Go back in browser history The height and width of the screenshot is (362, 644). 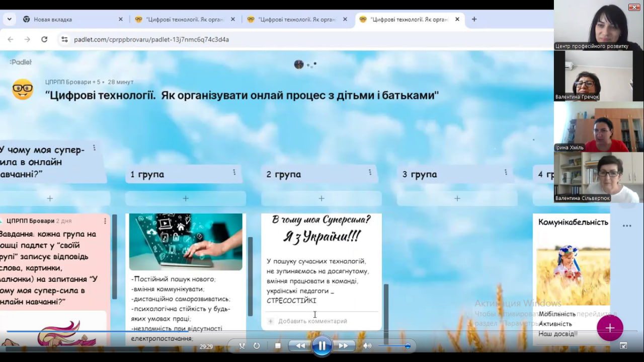point(11,39)
